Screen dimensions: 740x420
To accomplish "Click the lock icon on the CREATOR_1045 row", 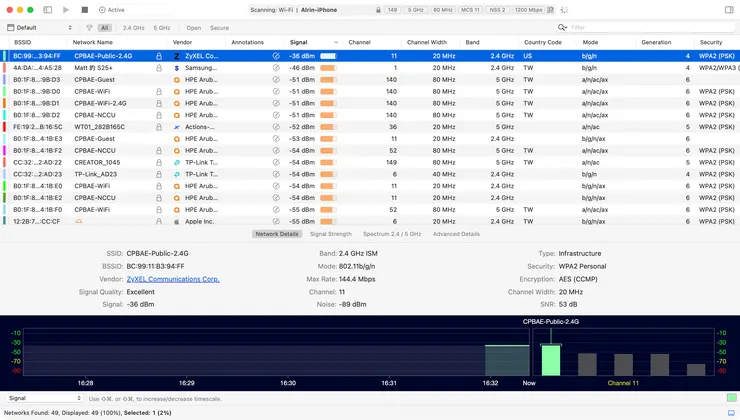I will pyautogui.click(x=159, y=162).
